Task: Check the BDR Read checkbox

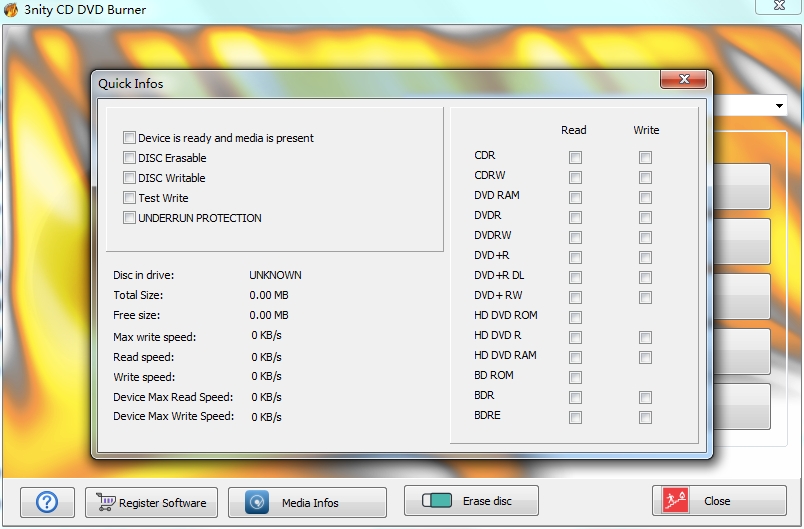Action: pyautogui.click(x=575, y=397)
